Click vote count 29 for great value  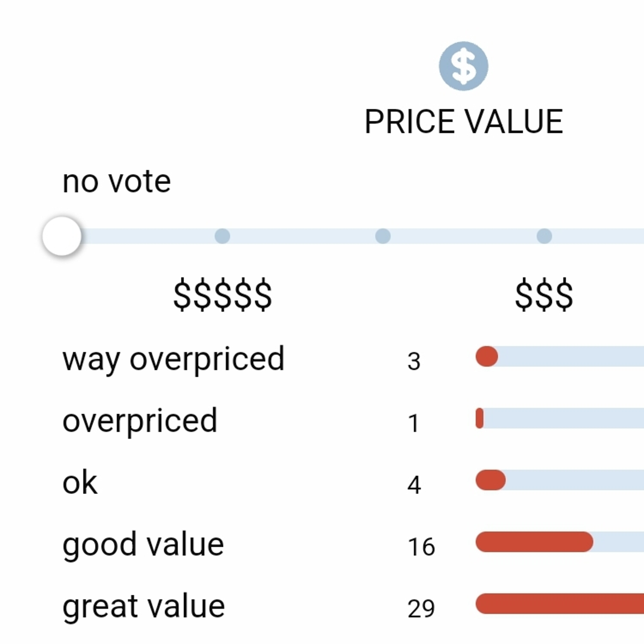click(421, 609)
